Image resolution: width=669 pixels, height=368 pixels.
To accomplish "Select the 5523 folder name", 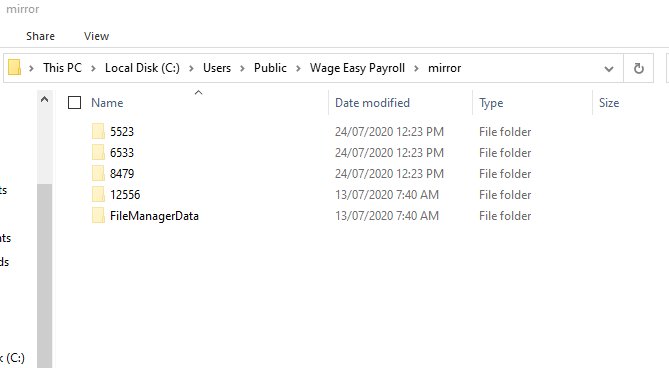I will tap(122, 131).
